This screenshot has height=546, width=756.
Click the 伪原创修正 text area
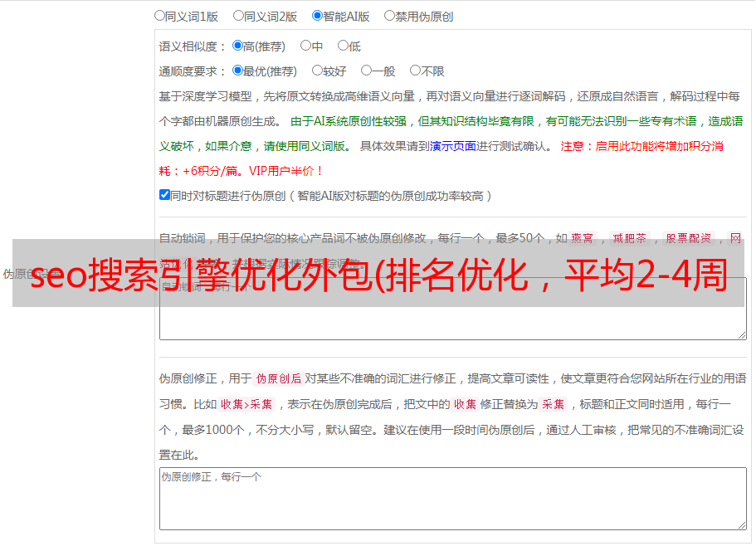click(453, 499)
